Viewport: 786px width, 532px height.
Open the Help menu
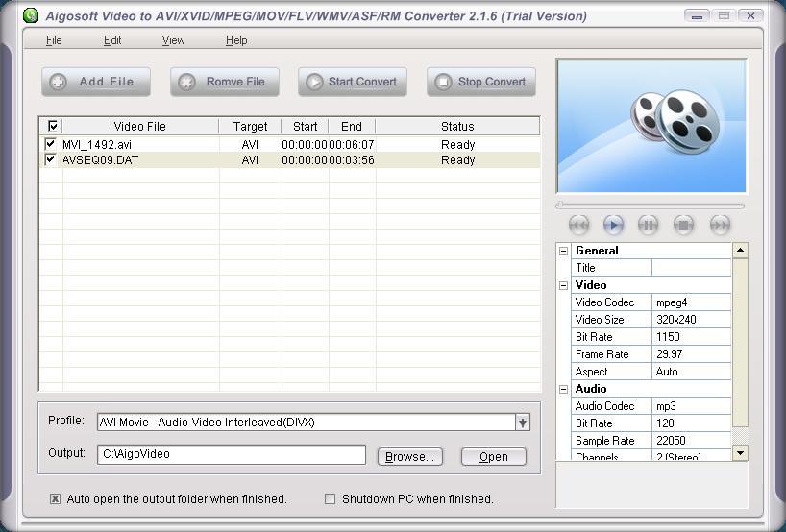point(236,40)
